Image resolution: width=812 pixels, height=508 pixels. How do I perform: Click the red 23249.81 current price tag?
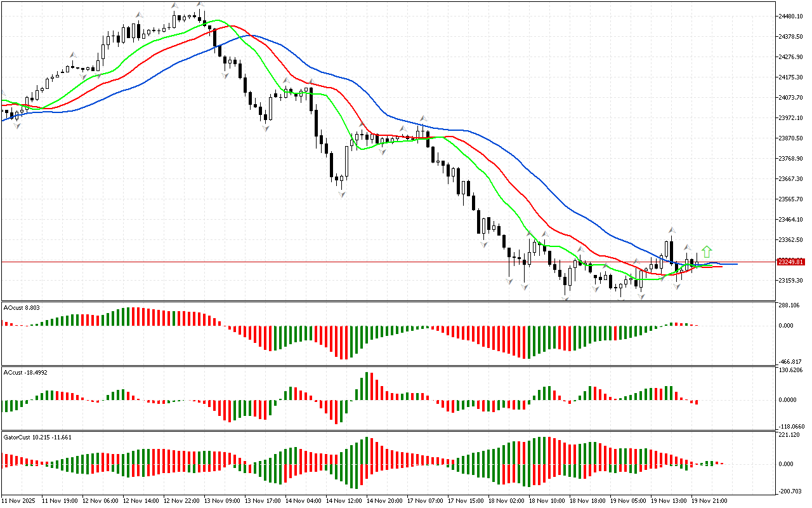[x=790, y=262]
